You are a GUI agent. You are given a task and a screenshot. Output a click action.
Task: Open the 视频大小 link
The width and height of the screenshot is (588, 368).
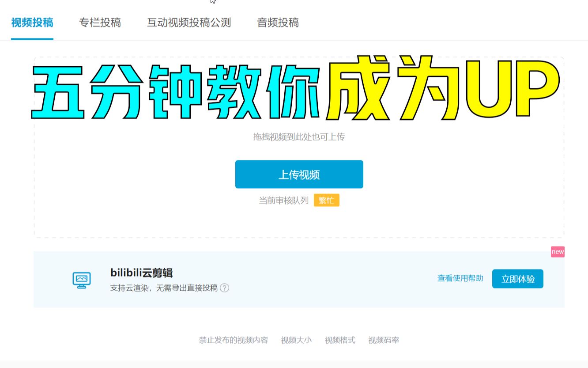(296, 340)
